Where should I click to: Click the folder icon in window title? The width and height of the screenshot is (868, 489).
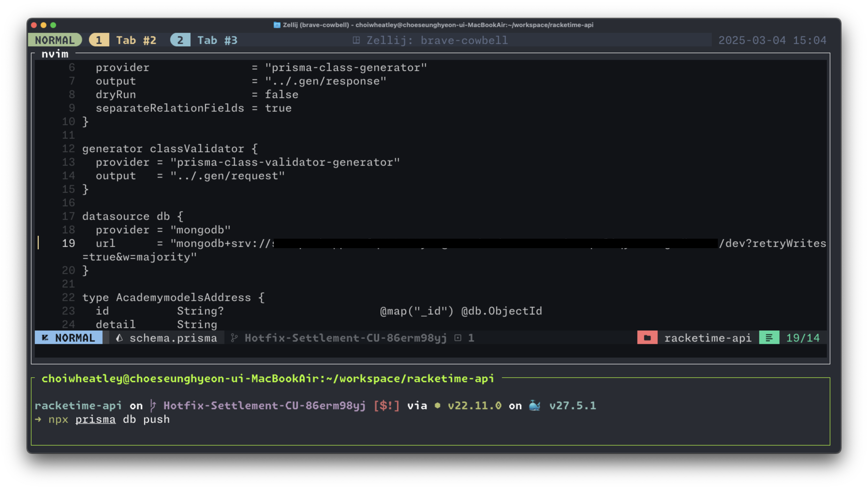point(277,25)
